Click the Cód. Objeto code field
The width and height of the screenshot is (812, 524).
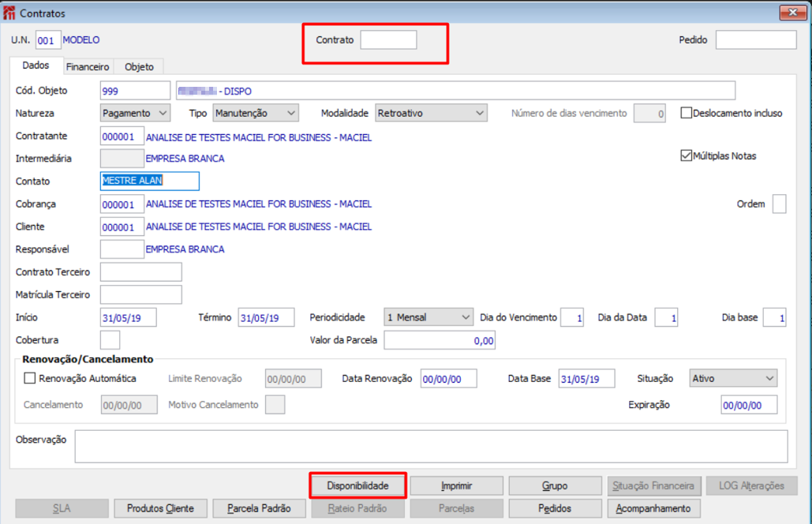tap(135, 91)
